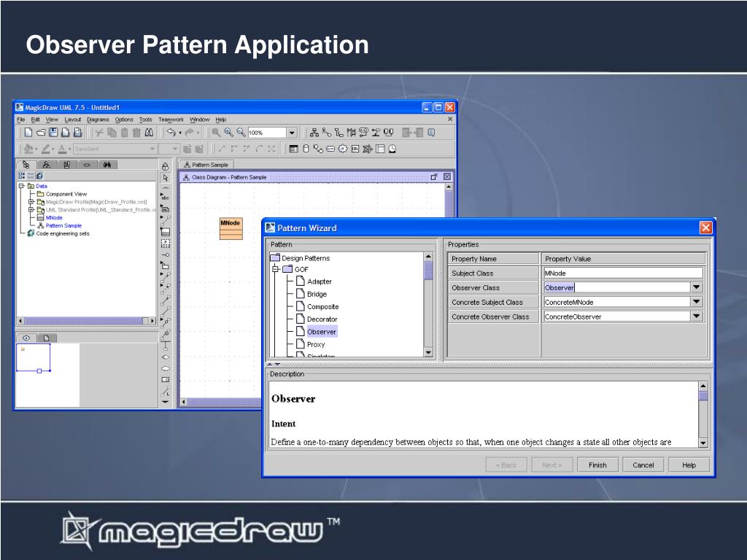Click the clock icon in second toolbar
Screen dimensions: 747x560
coord(392,149)
